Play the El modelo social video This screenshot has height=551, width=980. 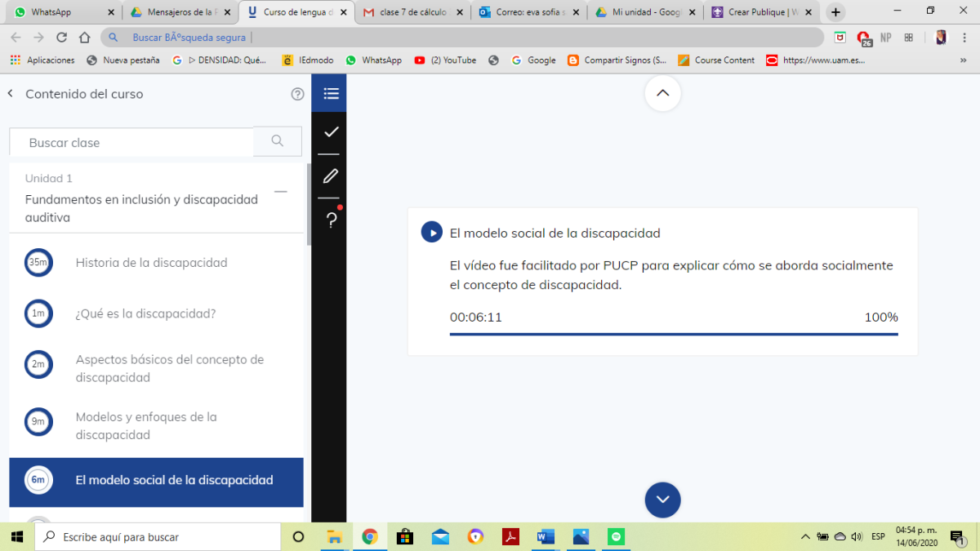coord(431,233)
